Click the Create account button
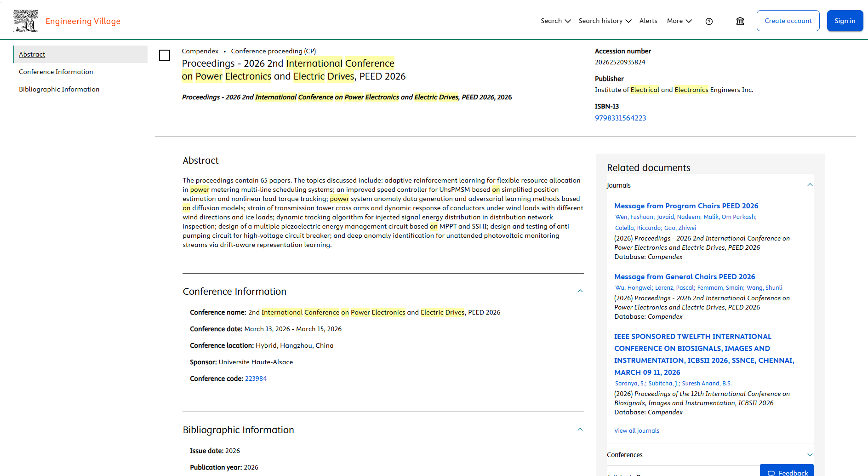868x476 pixels. 788,21
